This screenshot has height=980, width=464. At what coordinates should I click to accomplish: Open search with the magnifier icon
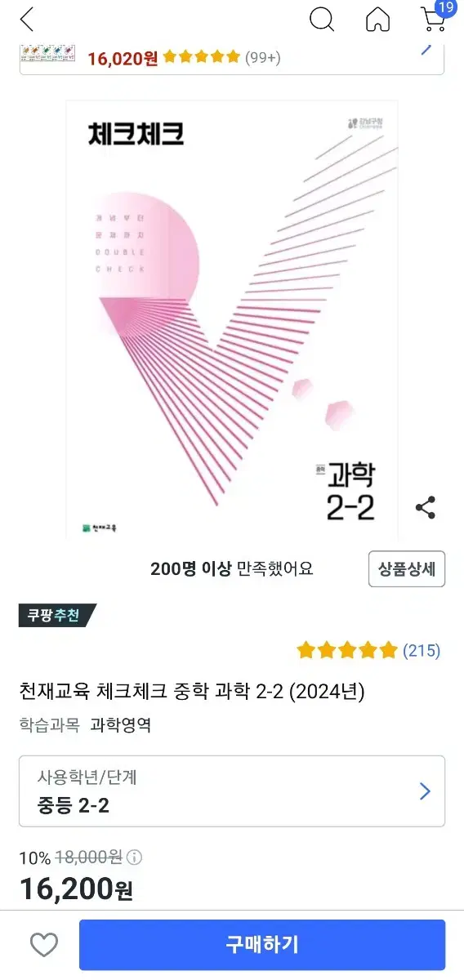[323, 19]
